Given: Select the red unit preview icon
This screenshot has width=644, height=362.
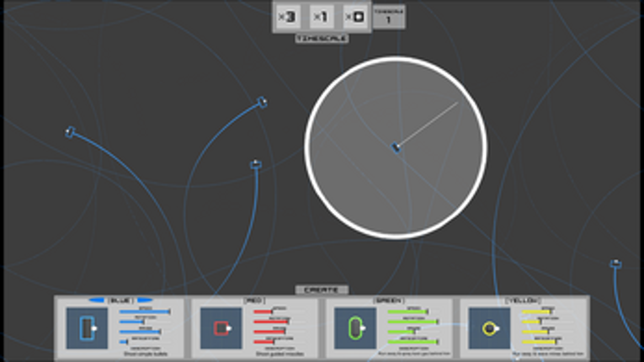Looking at the screenshot, I should [x=221, y=328].
